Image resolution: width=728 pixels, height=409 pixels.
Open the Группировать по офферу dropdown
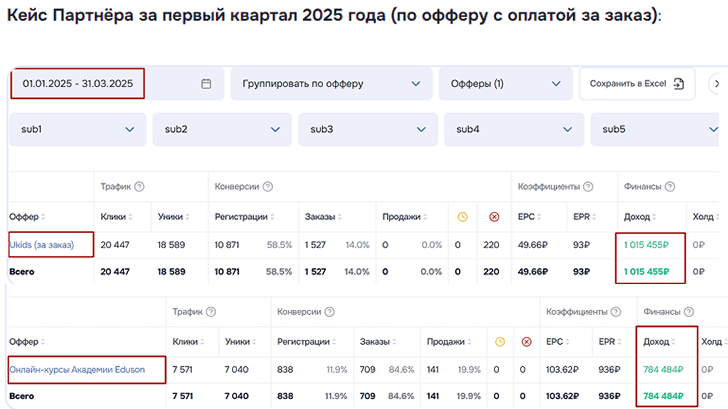(332, 84)
